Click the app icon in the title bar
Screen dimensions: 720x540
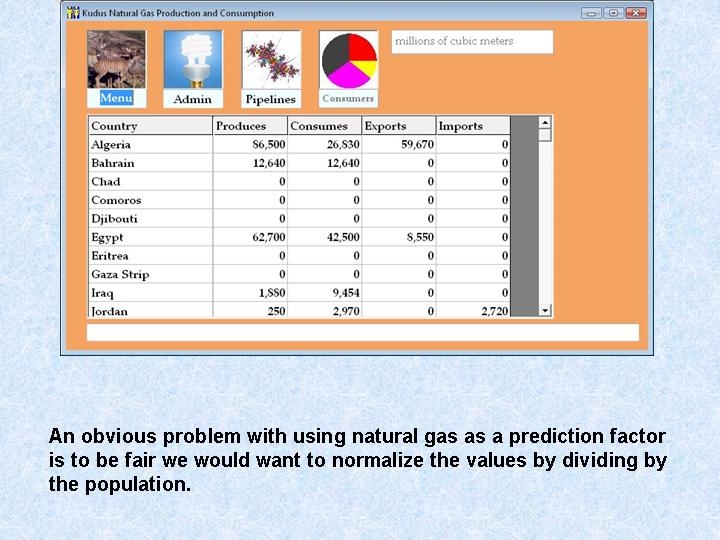[x=73, y=13]
